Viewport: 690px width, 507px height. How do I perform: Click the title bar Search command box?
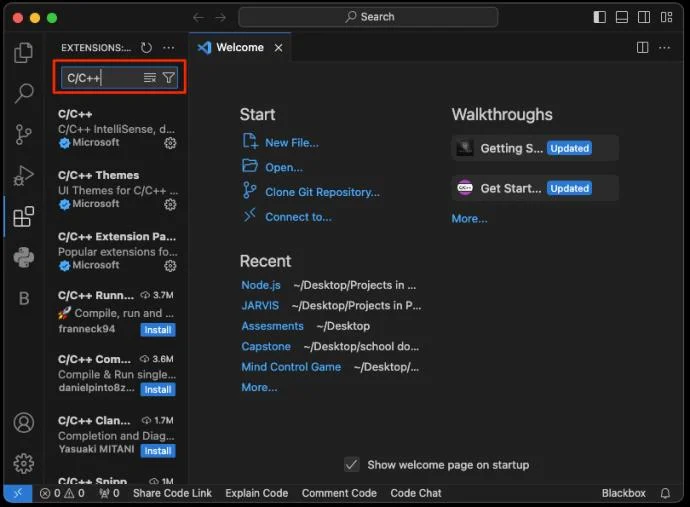(x=368, y=17)
